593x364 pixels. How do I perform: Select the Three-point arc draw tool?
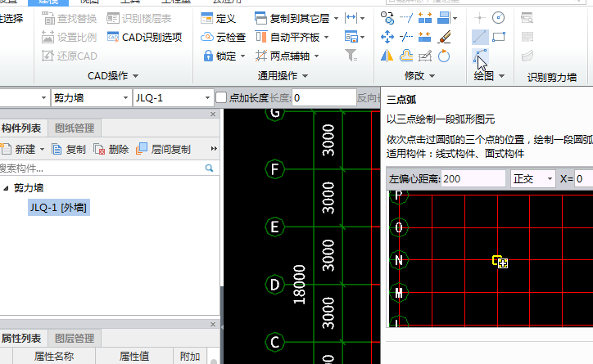(x=480, y=56)
